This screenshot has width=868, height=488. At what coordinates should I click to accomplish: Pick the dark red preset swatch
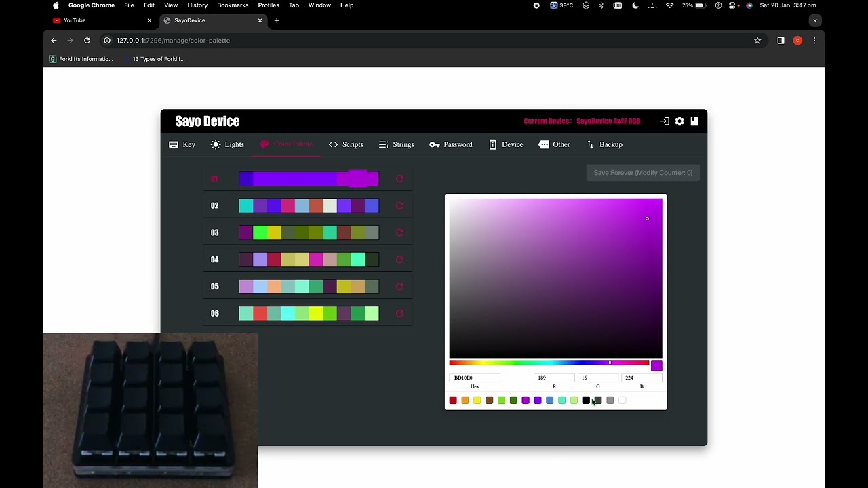coord(453,401)
